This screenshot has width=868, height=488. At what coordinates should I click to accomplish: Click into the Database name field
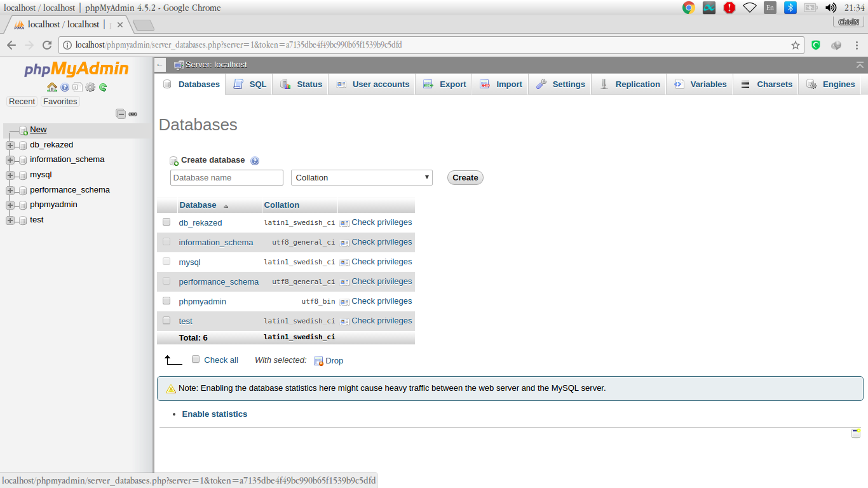point(227,178)
